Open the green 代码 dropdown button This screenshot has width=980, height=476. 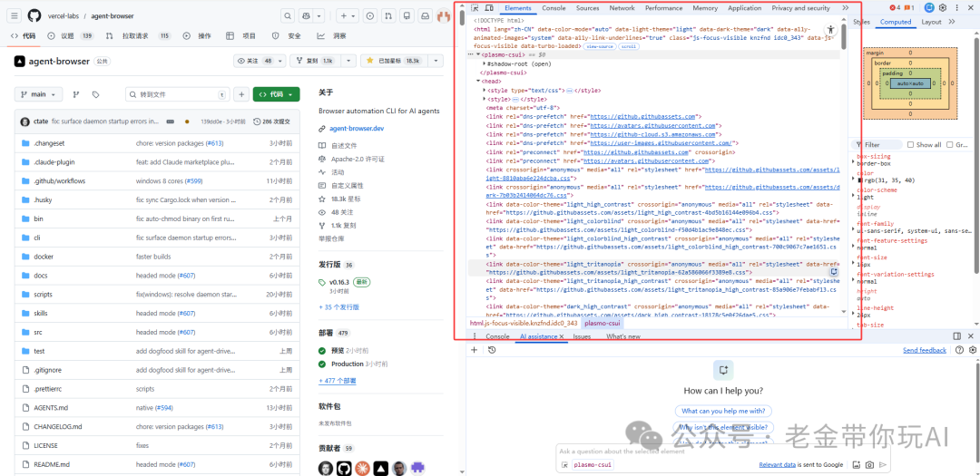click(276, 94)
